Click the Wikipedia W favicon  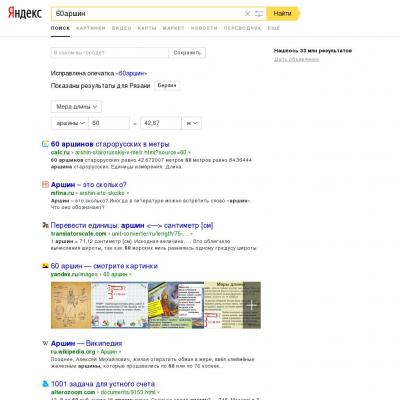(45, 343)
